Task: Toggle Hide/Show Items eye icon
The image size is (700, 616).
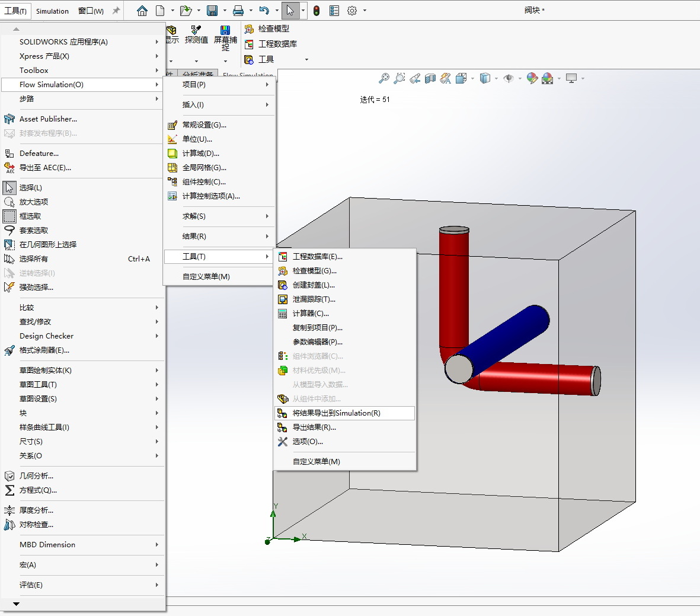Action: [509, 79]
